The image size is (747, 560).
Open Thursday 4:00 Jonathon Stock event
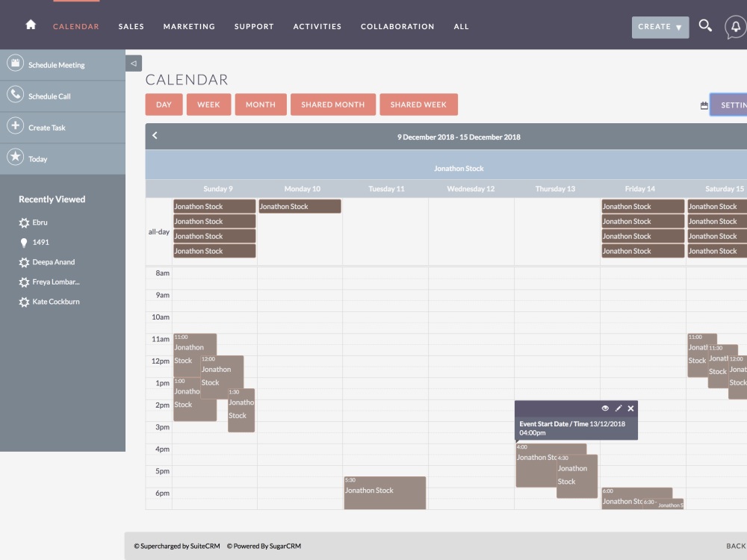[536, 464]
